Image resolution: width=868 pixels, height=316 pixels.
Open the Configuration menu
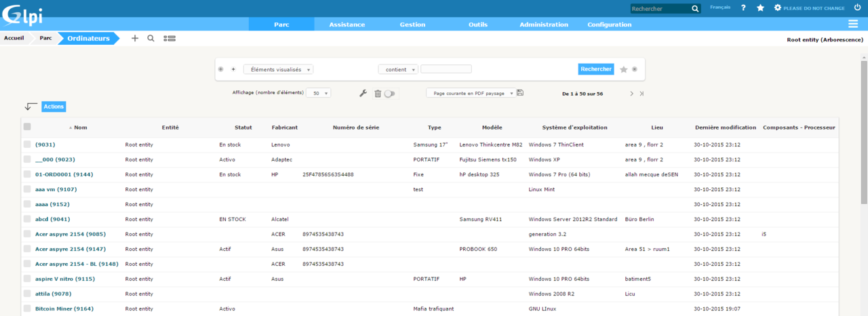click(x=610, y=24)
